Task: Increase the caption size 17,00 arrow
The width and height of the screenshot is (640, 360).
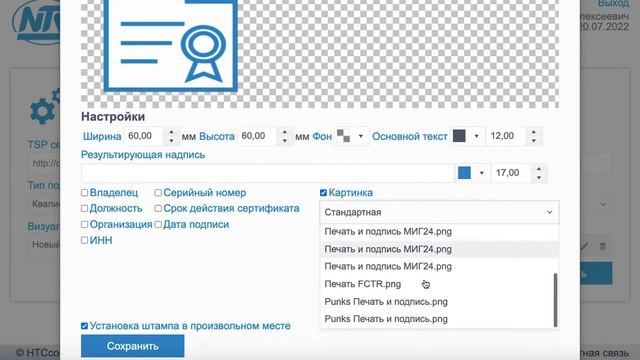Action: click(539, 169)
